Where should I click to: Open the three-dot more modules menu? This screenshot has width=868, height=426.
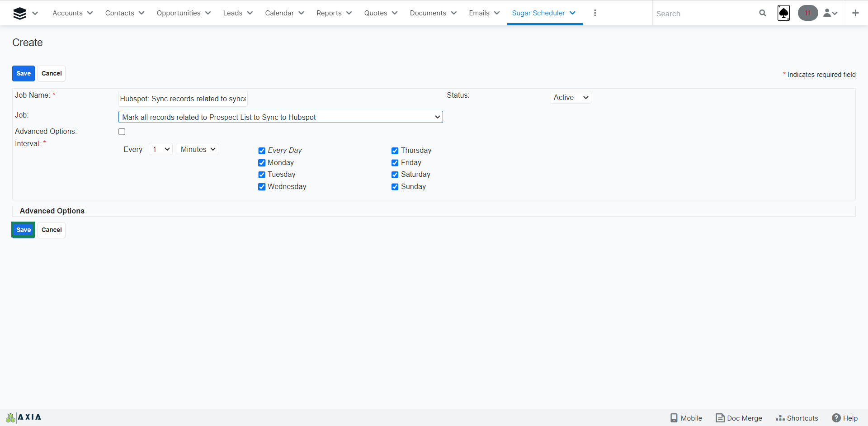tap(595, 13)
